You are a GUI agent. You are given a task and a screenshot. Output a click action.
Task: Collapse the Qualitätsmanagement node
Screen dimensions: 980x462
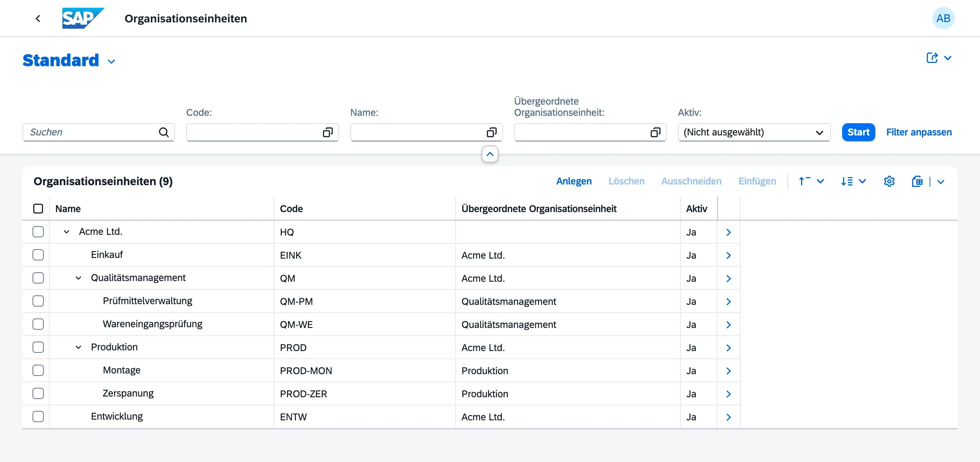click(x=78, y=278)
